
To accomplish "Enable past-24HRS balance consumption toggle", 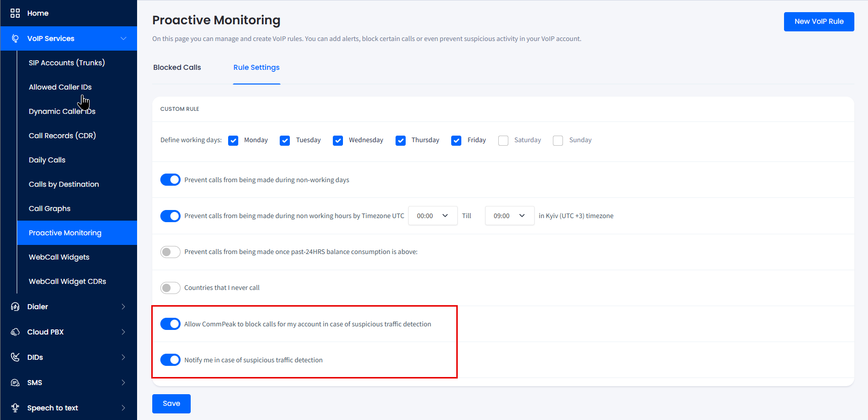I will click(170, 252).
